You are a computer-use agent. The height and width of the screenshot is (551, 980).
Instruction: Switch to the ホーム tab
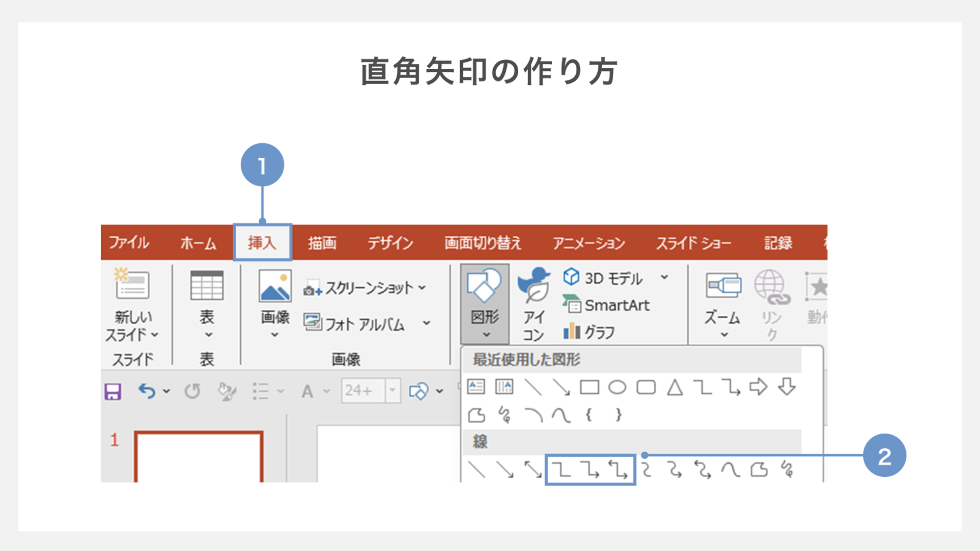(x=198, y=243)
